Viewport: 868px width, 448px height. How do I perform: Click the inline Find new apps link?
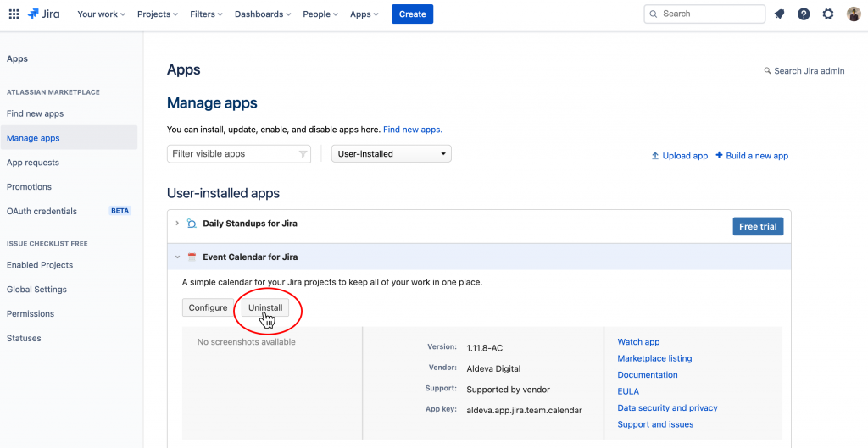tap(413, 130)
